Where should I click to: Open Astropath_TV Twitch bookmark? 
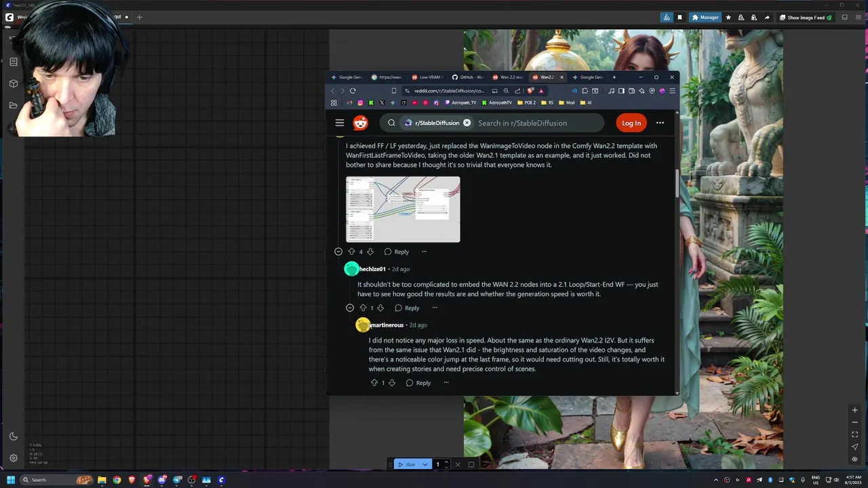460,103
